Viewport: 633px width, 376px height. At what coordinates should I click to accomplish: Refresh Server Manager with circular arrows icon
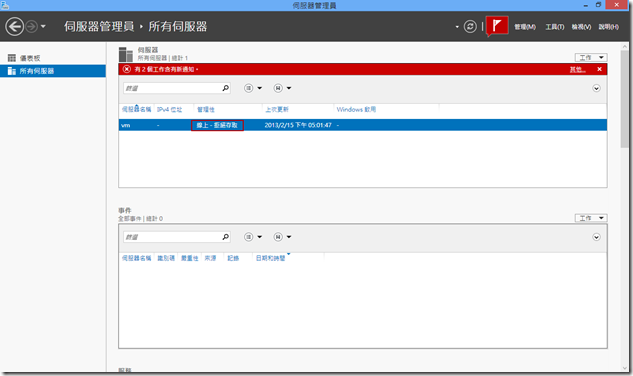click(x=470, y=27)
